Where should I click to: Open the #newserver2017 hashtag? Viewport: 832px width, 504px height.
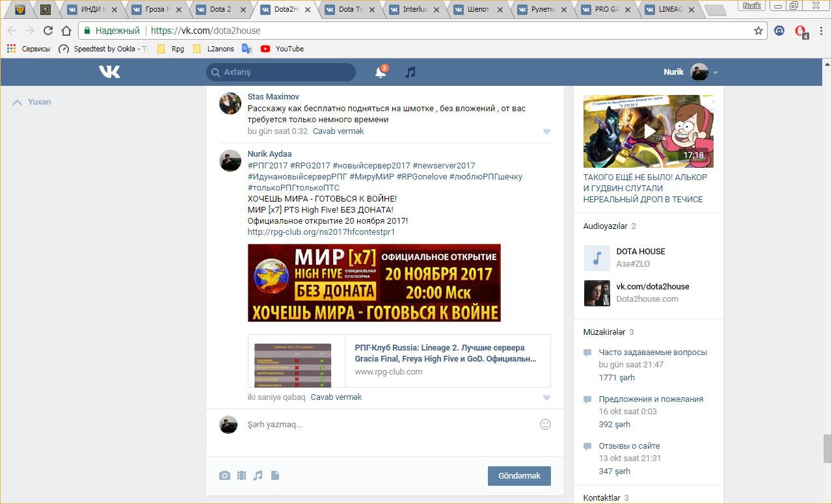pyautogui.click(x=444, y=166)
